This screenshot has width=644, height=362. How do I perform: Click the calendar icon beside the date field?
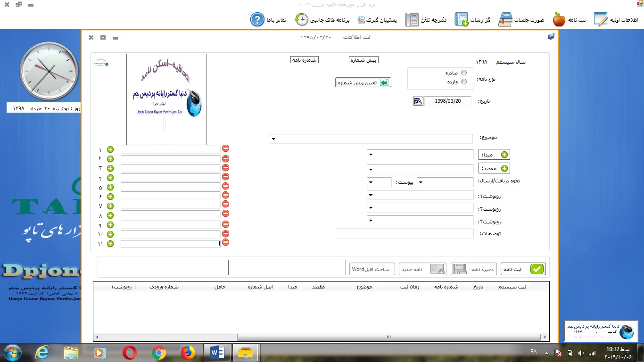pos(418,101)
